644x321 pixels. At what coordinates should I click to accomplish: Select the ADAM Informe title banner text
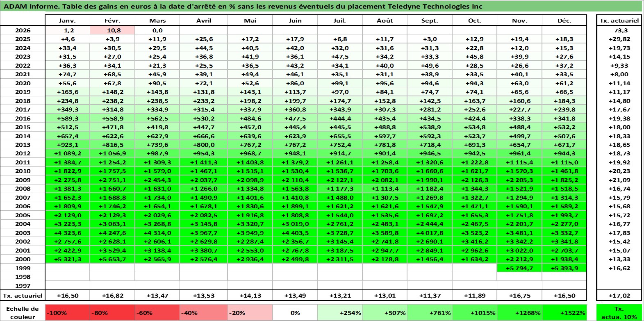pyautogui.click(x=243, y=6)
